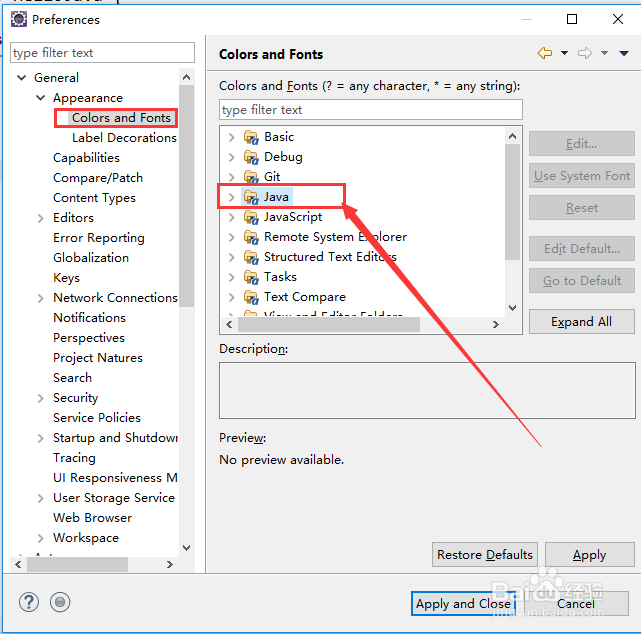This screenshot has height=634, width=641.
Task: Click Restore Defaults button
Action: [485, 555]
